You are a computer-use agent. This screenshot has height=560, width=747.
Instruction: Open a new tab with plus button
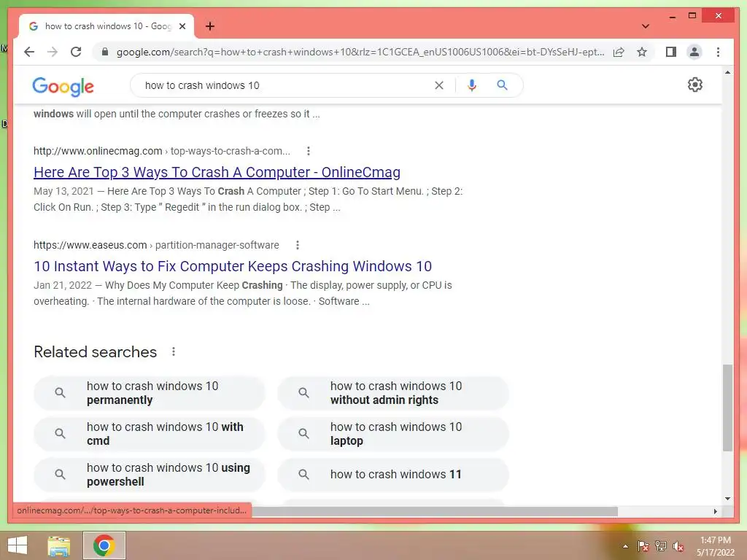click(210, 26)
